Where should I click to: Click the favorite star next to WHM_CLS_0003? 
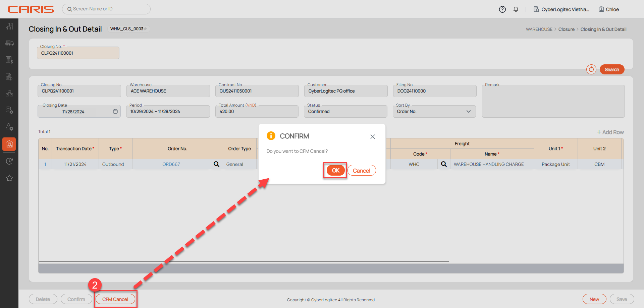click(x=146, y=29)
